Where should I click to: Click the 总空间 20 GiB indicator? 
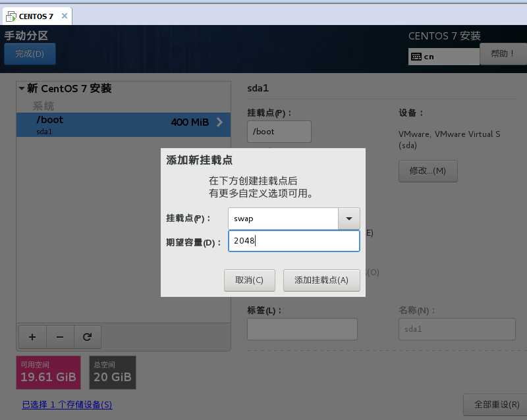tap(113, 373)
